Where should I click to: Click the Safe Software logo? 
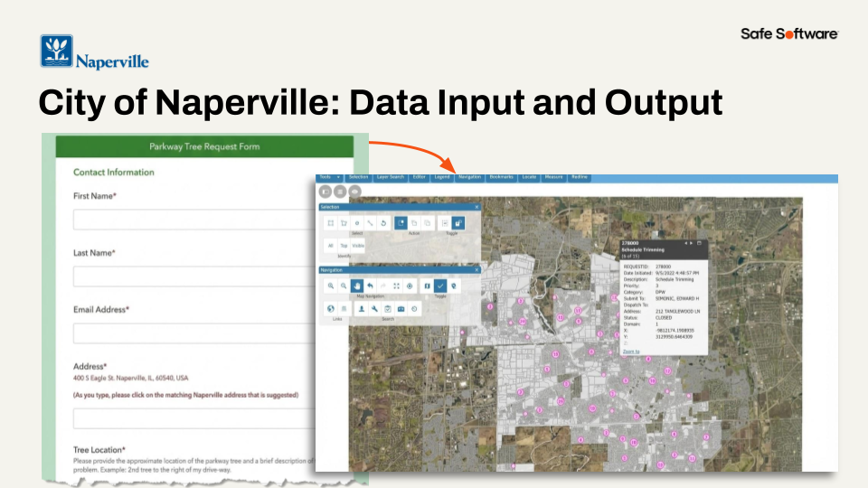coord(789,33)
